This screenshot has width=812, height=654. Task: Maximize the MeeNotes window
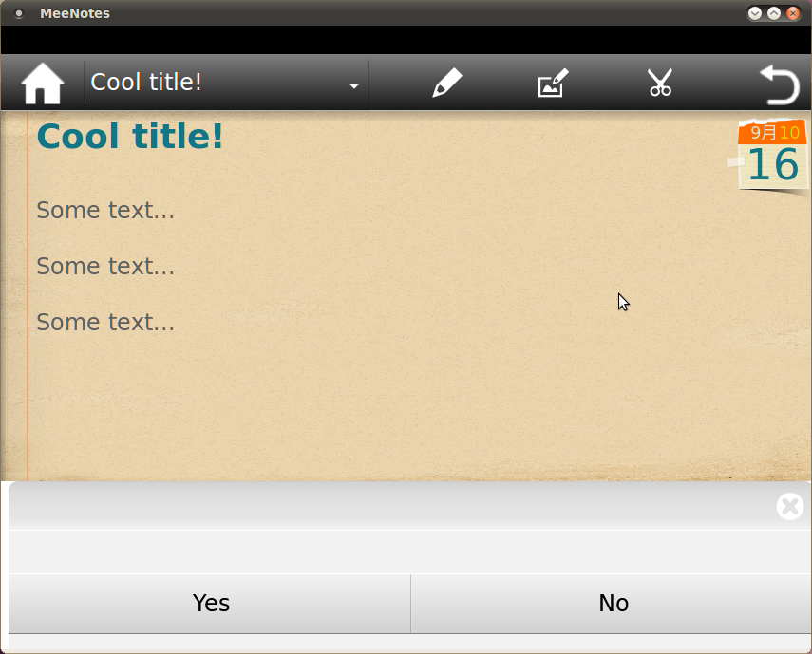click(x=774, y=13)
